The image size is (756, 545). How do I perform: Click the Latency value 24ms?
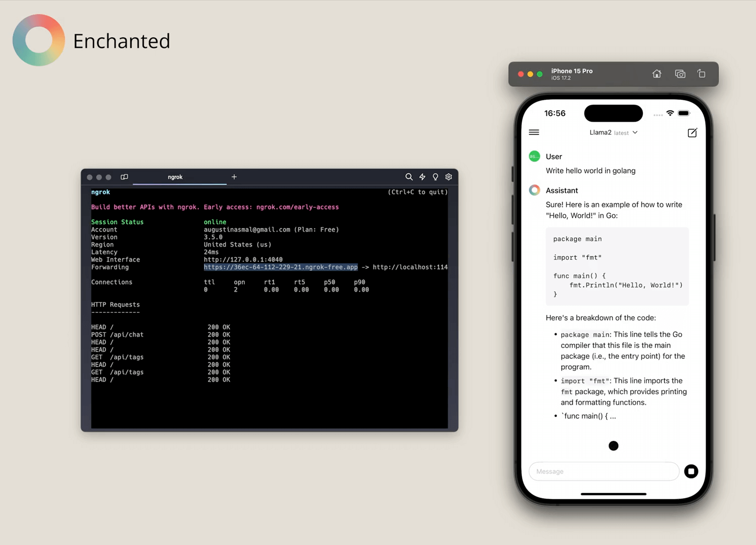[211, 252]
